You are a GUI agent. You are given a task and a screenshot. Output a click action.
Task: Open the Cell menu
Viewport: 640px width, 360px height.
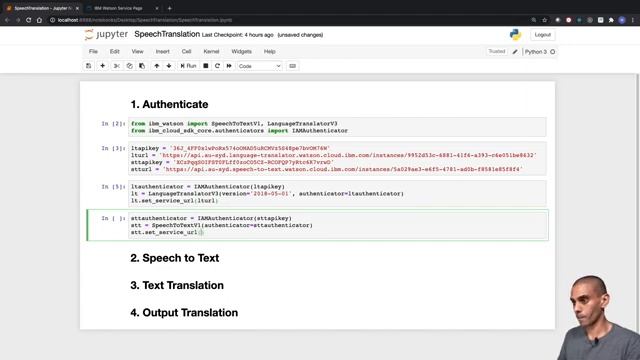pyautogui.click(x=187, y=51)
